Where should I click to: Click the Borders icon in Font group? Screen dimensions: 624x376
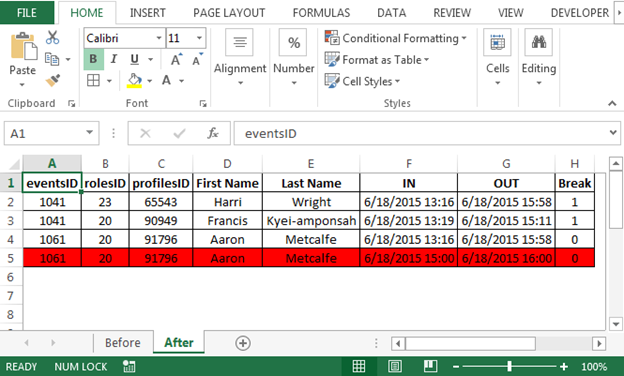pos(94,81)
